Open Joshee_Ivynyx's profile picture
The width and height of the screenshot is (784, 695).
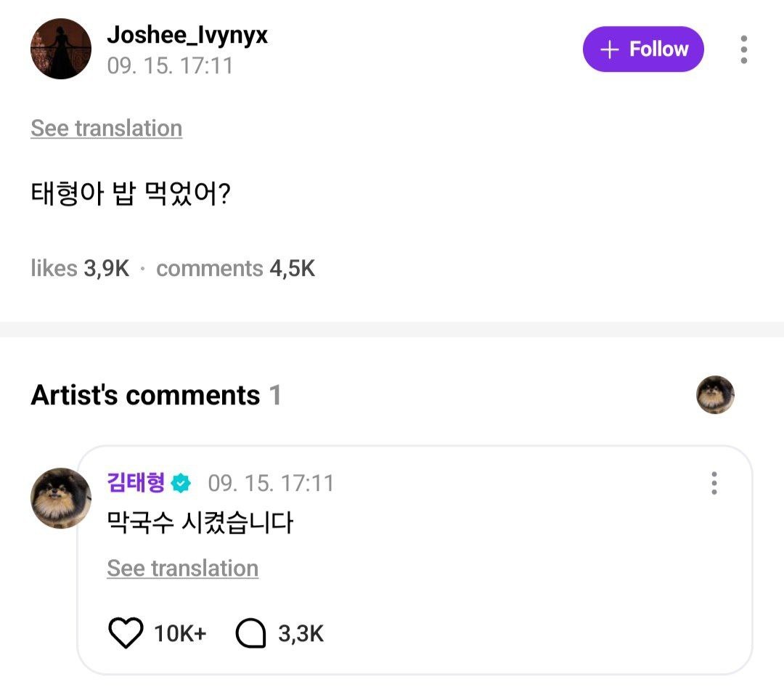(x=61, y=49)
